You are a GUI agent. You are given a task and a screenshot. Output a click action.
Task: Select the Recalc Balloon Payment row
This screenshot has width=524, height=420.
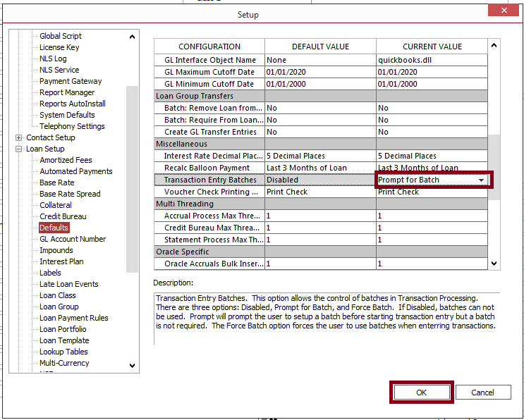321,168
